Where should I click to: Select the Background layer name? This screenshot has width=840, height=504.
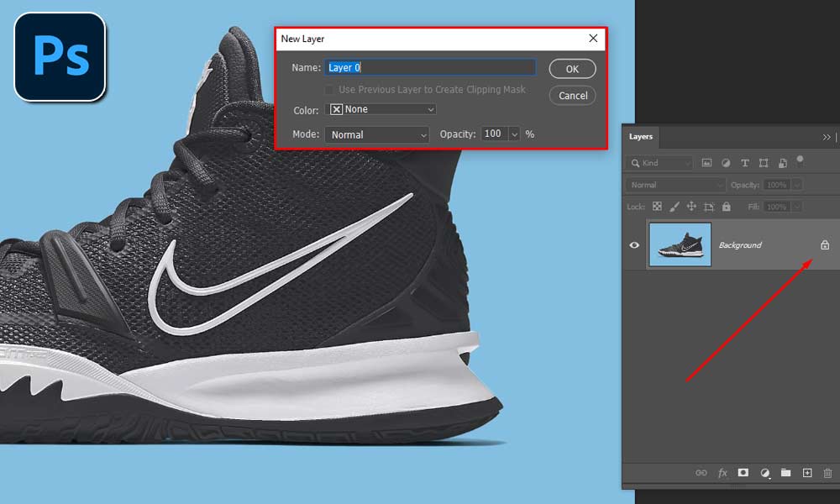point(740,245)
